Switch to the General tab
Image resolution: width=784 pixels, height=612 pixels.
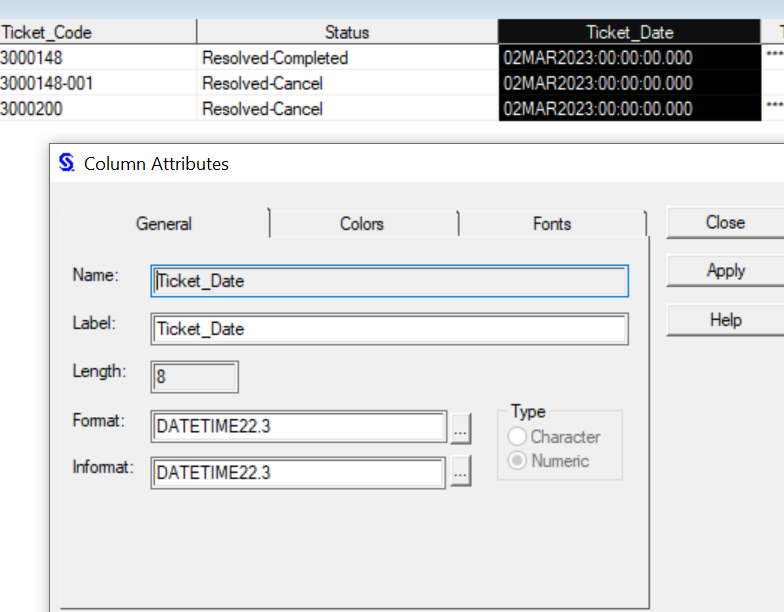pyautogui.click(x=164, y=224)
